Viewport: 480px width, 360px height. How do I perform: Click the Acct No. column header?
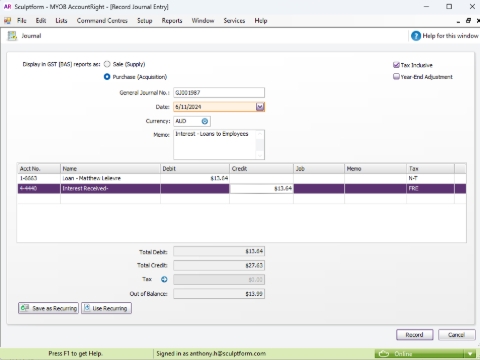[39, 169]
